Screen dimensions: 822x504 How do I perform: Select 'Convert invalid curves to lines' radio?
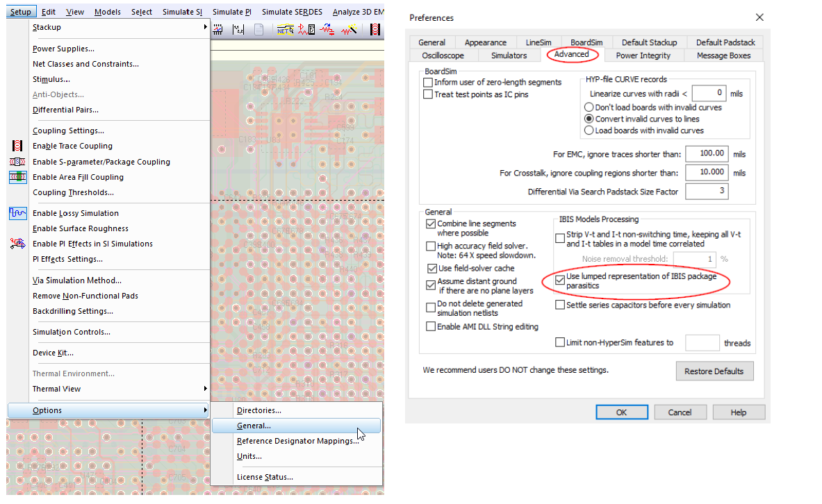[589, 119]
